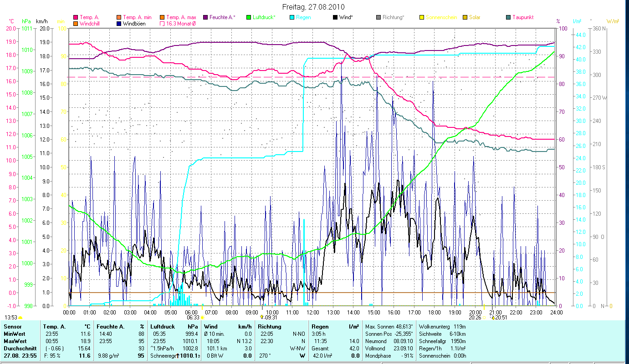Image resolution: width=629 pixels, height=364 pixels.
Task: Toggle the Windchill series in legend
Action: (76, 24)
